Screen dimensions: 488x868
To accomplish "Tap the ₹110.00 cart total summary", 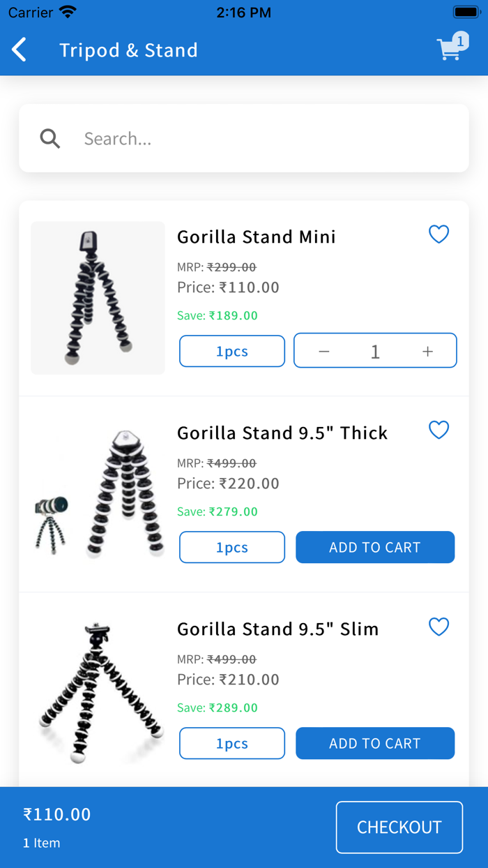I will click(x=57, y=814).
